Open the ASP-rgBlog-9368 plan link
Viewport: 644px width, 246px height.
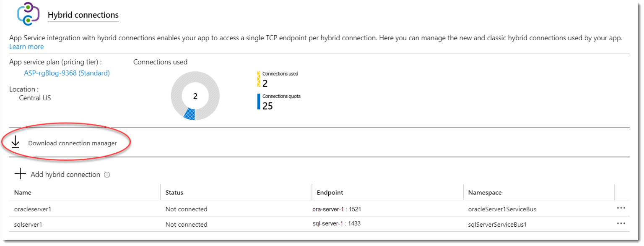pos(67,73)
